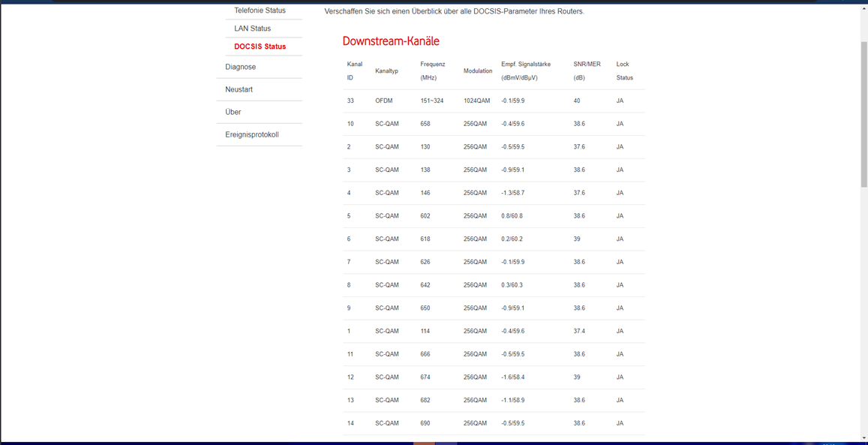Click the 146 frequency cell
Screen dimensions: 868x445
[x=425, y=193]
